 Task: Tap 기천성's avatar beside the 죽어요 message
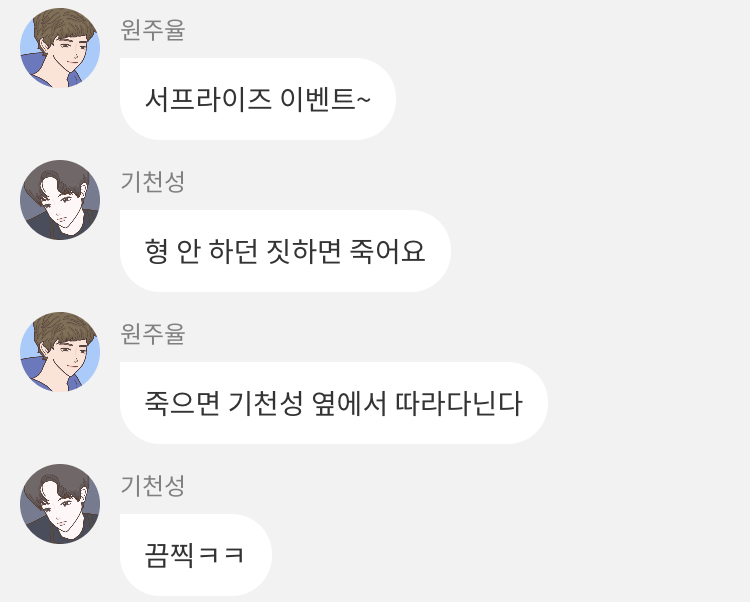60,200
